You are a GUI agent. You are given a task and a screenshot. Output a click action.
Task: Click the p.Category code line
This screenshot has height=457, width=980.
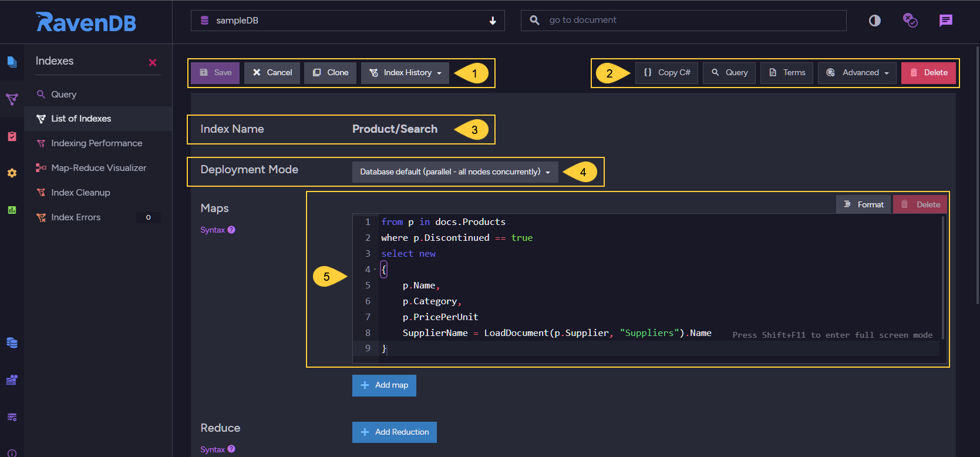[x=432, y=301]
